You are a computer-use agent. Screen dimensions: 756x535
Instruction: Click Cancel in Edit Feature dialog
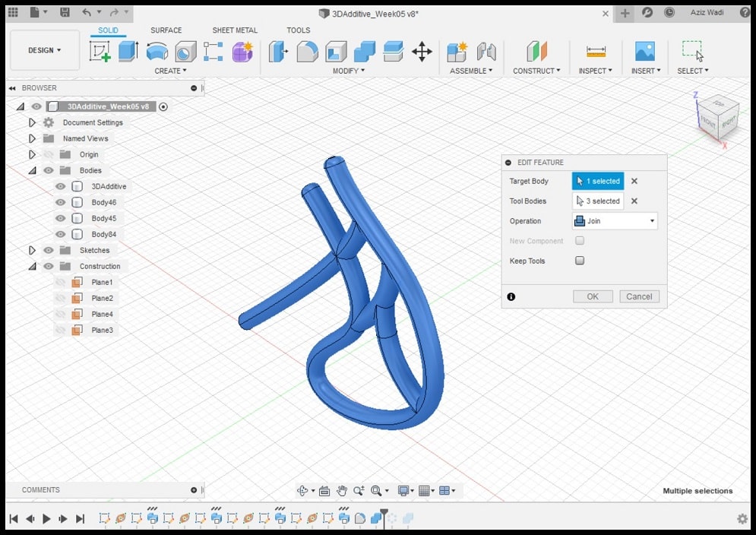click(639, 296)
